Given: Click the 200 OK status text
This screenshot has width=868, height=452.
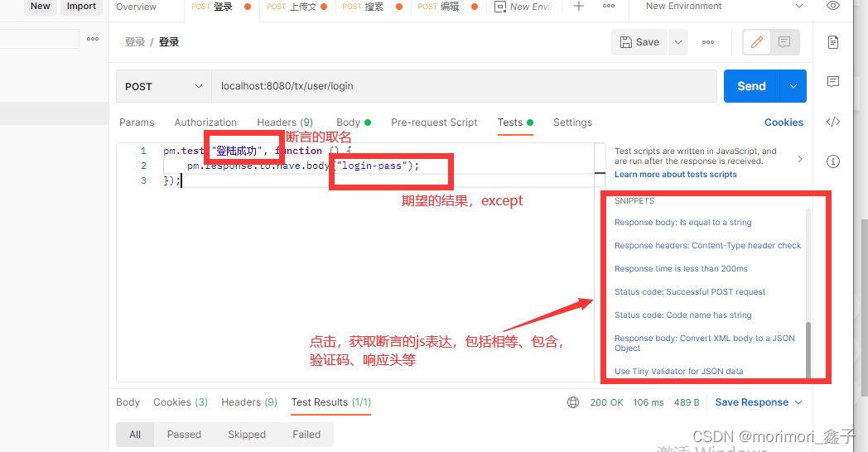Looking at the screenshot, I should click(x=606, y=402).
